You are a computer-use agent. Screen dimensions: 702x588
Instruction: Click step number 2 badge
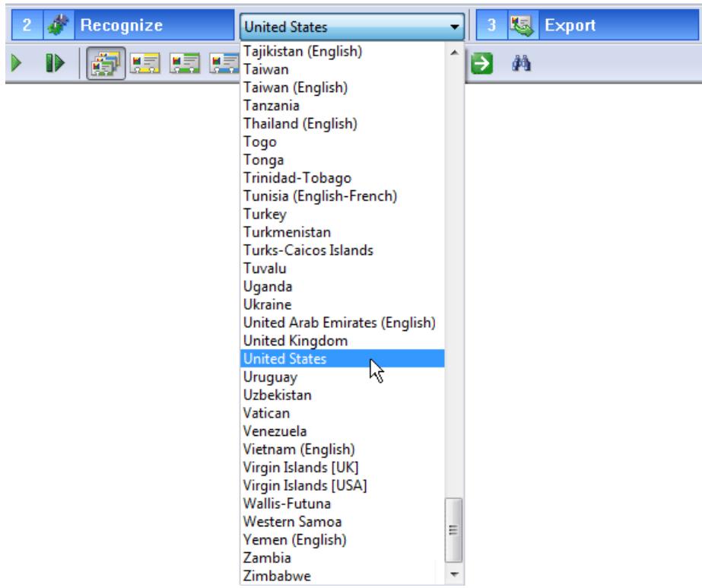point(27,25)
